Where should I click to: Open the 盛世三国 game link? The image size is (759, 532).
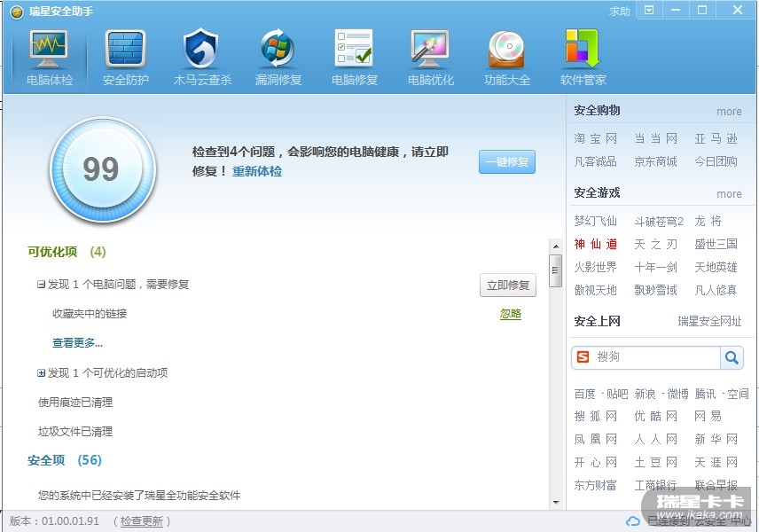(x=716, y=244)
